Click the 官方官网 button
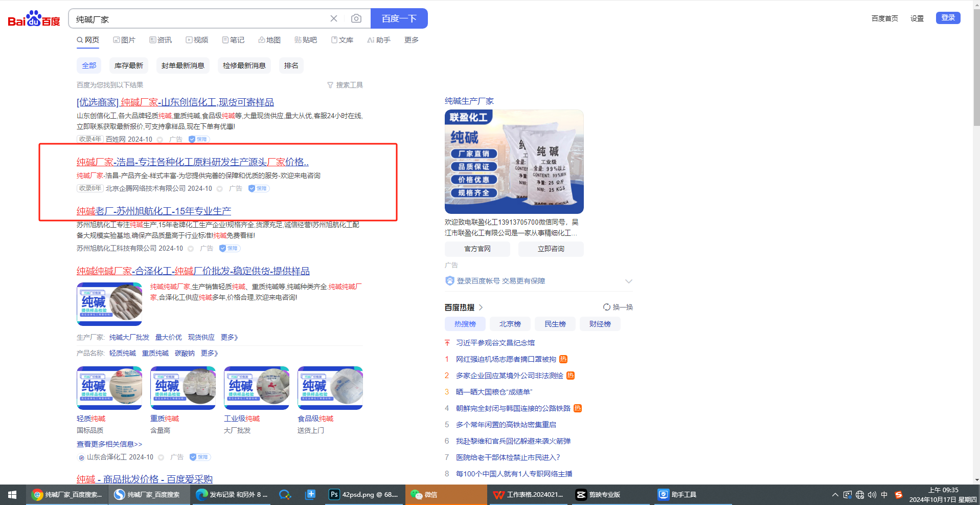Viewport: 980px width, 505px height. (x=477, y=249)
